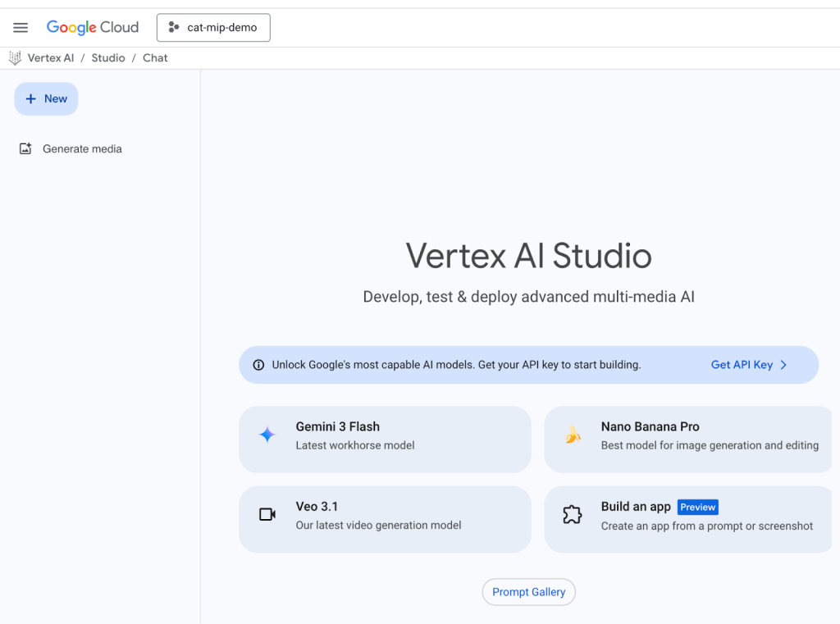The width and height of the screenshot is (840, 624).
Task: Click the Vertex AI breadcrumb icon
Action: [15, 58]
